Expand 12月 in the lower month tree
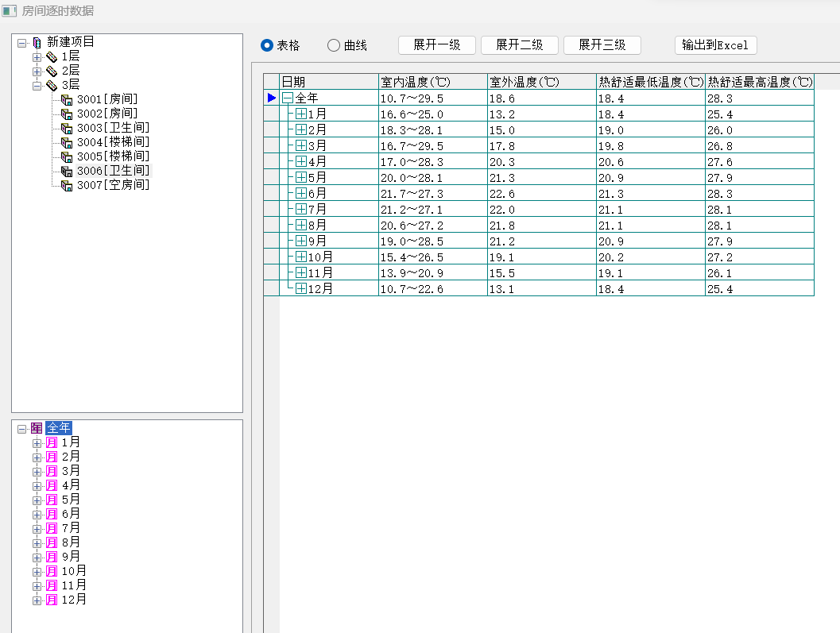 (x=37, y=600)
